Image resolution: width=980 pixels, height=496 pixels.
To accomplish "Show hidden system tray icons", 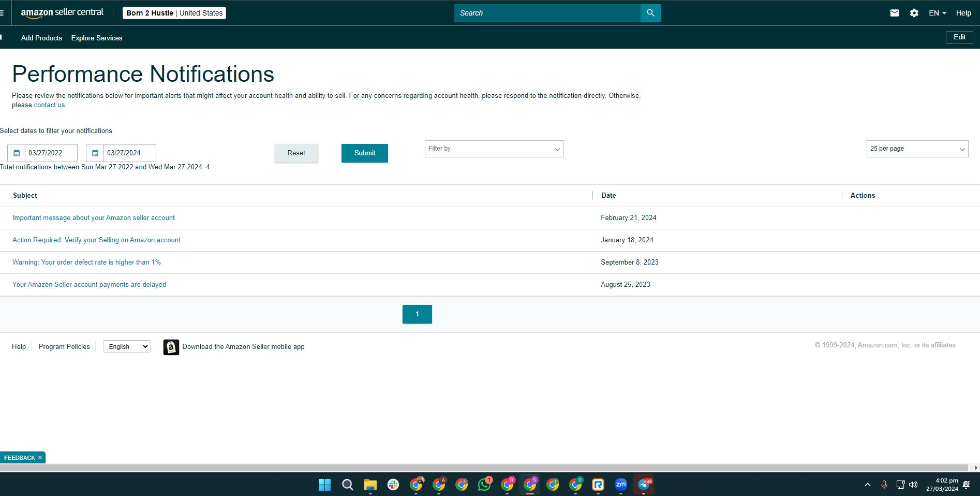I will pyautogui.click(x=868, y=485).
